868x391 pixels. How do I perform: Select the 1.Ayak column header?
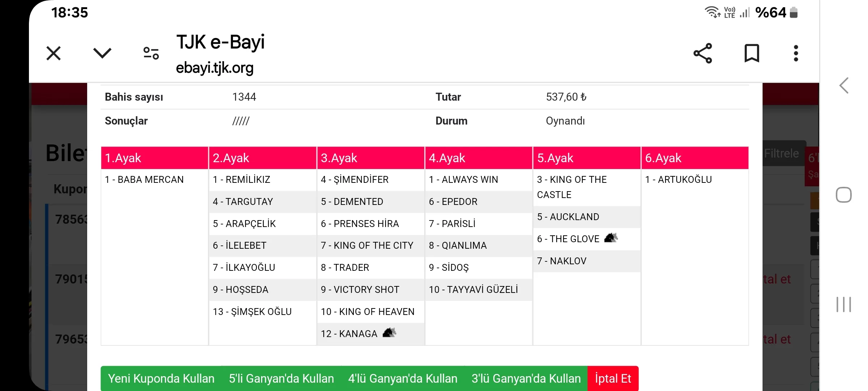click(x=154, y=158)
